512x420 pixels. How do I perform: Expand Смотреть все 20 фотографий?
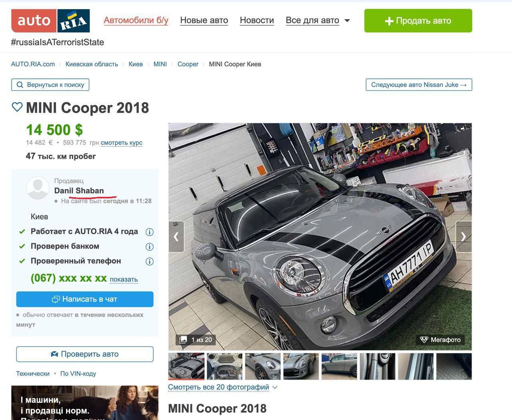pyautogui.click(x=223, y=387)
